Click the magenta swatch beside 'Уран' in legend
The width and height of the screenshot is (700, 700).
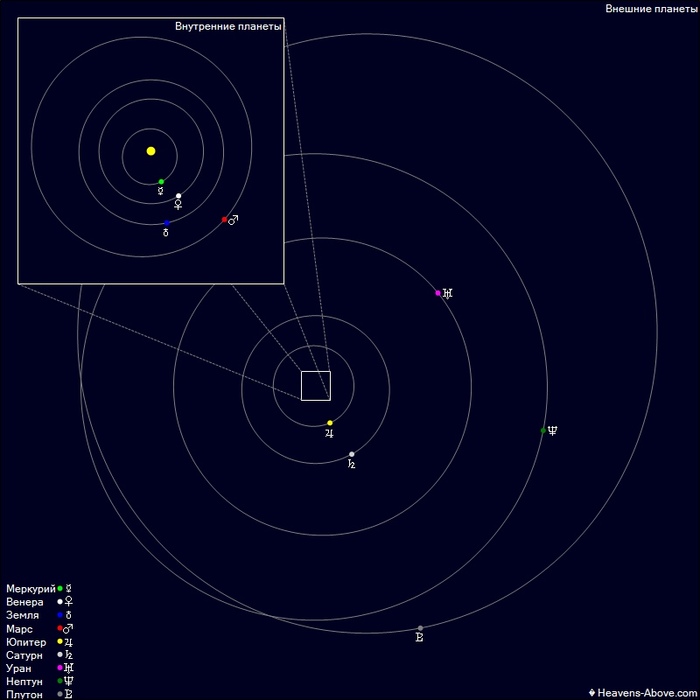point(60,668)
